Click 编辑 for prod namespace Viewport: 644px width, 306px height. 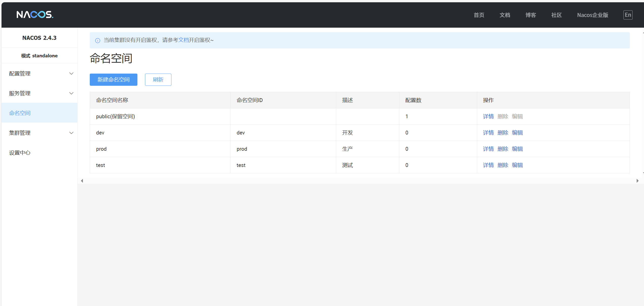517,149
